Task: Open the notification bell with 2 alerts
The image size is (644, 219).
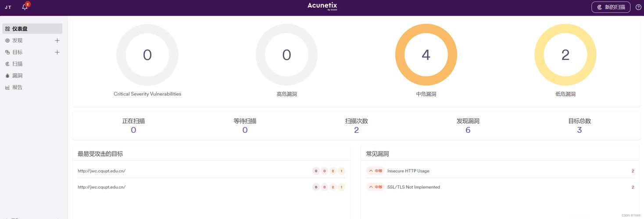Action: 25,7
